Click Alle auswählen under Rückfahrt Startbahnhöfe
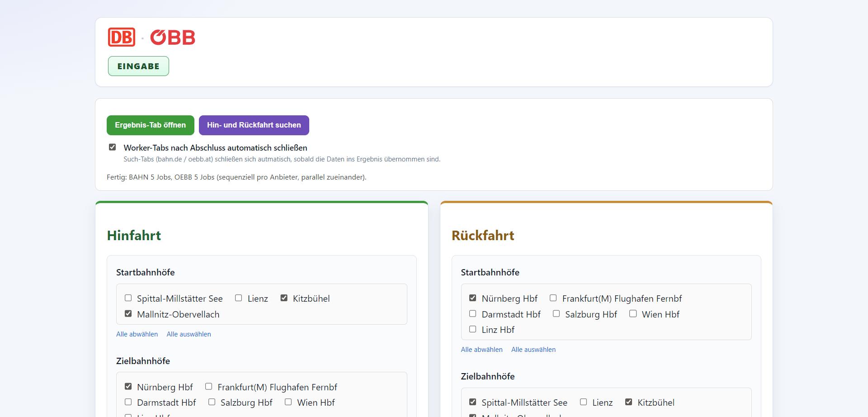Screen dimensions: 868x417 click(x=533, y=350)
